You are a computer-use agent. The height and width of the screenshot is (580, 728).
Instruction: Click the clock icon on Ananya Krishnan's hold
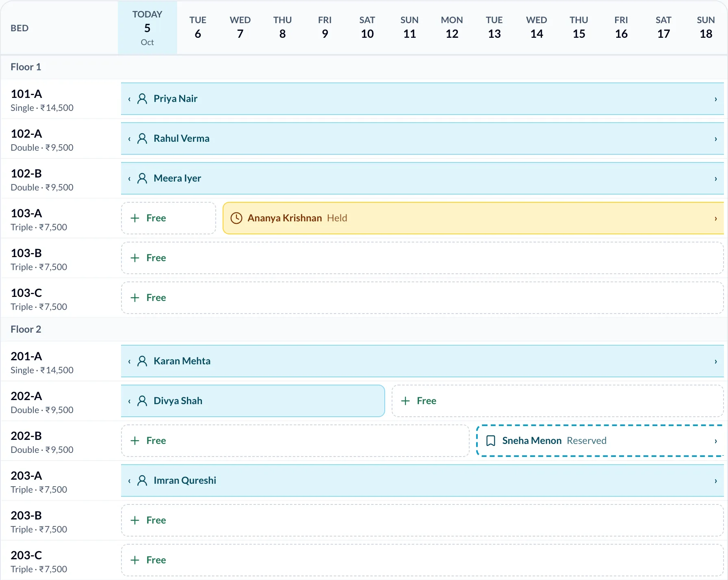(x=236, y=218)
